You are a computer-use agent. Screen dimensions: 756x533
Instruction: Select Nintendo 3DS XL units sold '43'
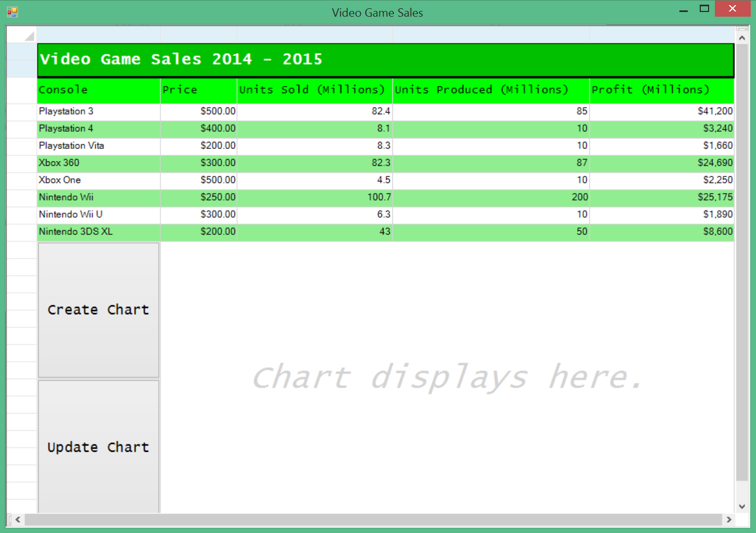tap(315, 232)
